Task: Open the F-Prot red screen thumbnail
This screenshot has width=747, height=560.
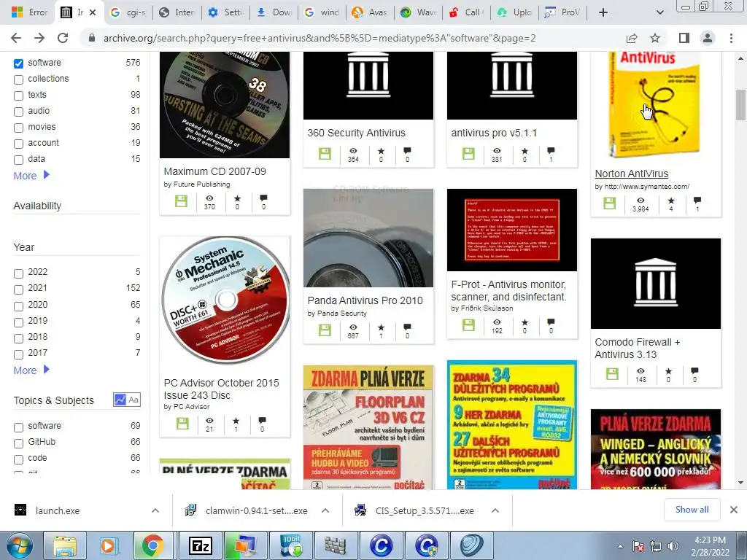Action: tap(511, 230)
